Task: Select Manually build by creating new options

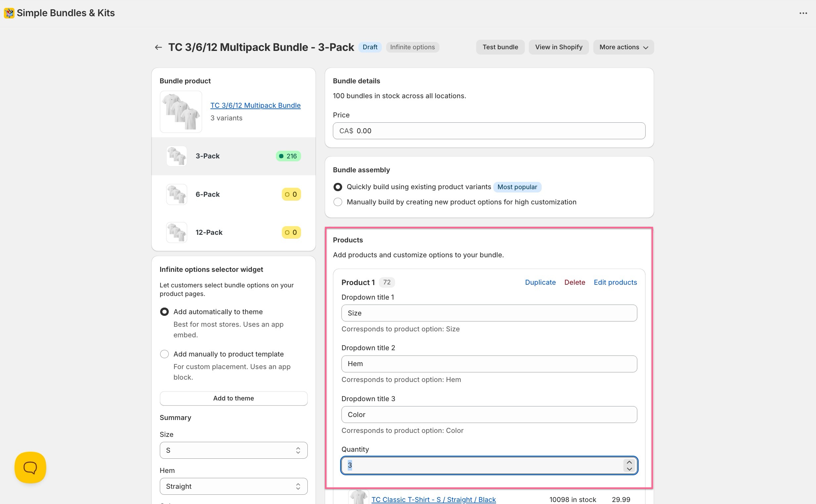Action: [x=338, y=202]
